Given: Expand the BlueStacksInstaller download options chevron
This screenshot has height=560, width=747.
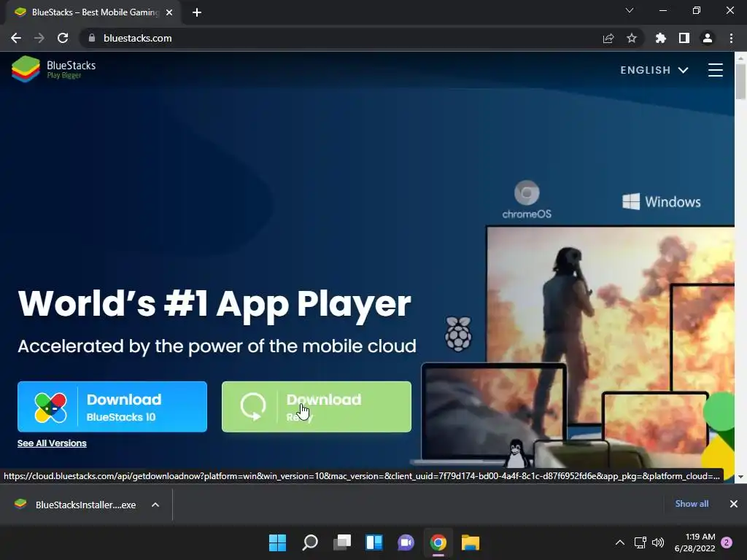Looking at the screenshot, I should coord(155,505).
